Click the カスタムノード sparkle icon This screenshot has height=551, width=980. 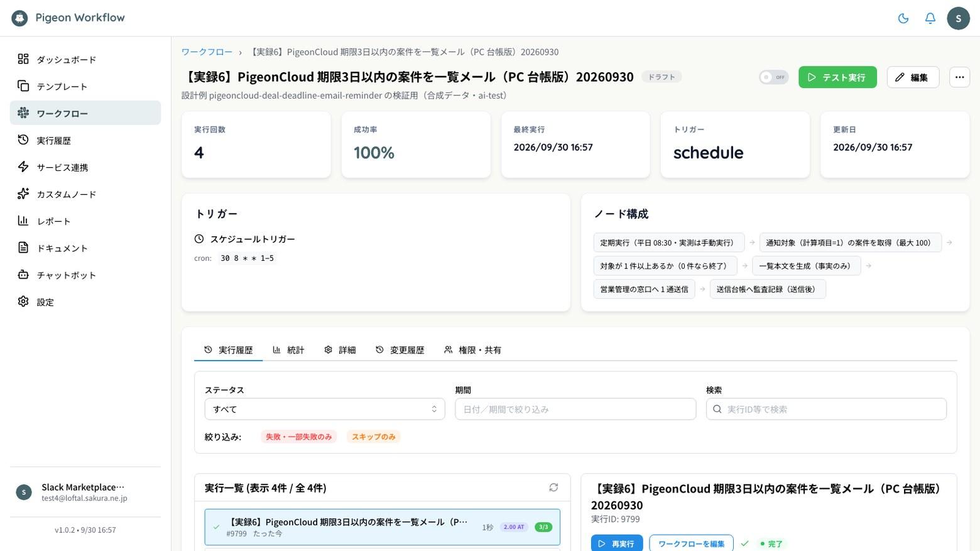[23, 194]
